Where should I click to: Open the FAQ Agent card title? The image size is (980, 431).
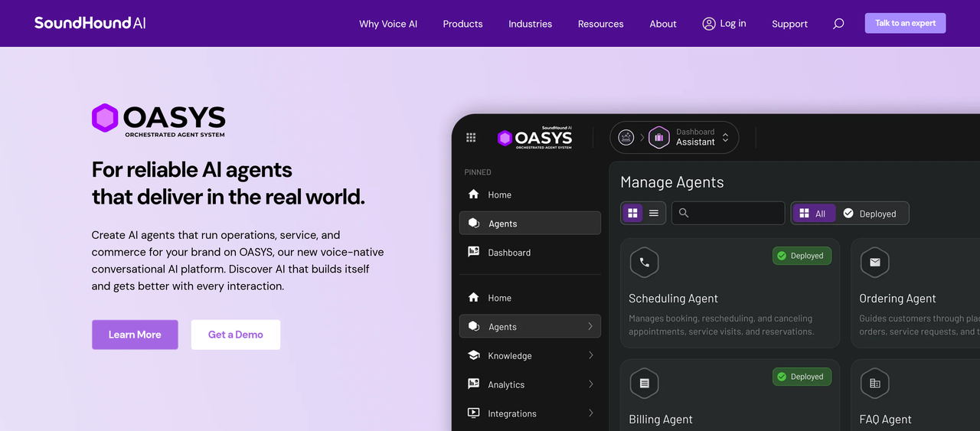point(885,420)
